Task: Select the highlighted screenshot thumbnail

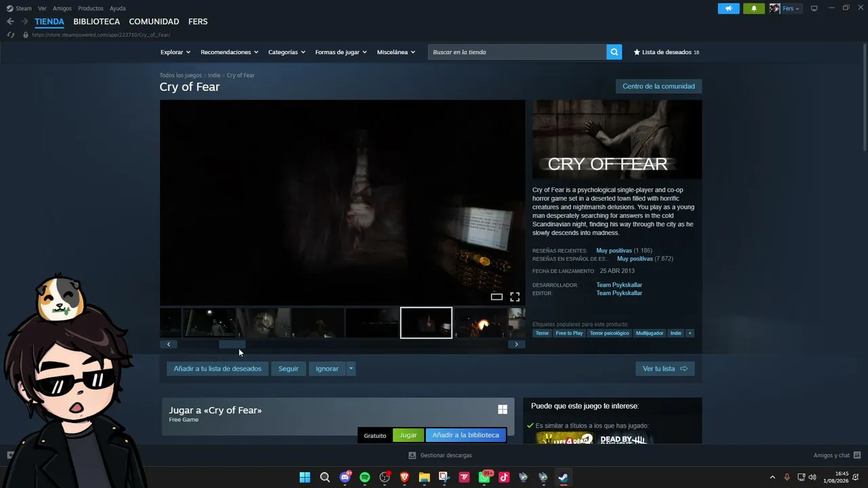Action: click(426, 323)
